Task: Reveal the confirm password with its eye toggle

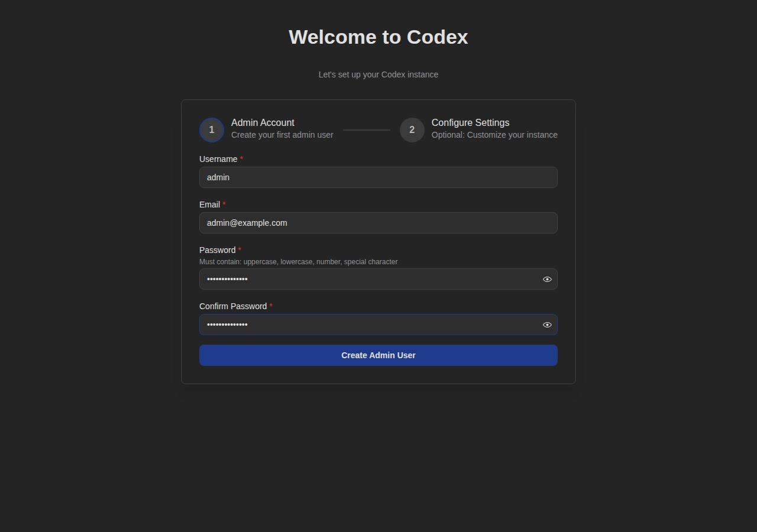Action: click(x=547, y=324)
